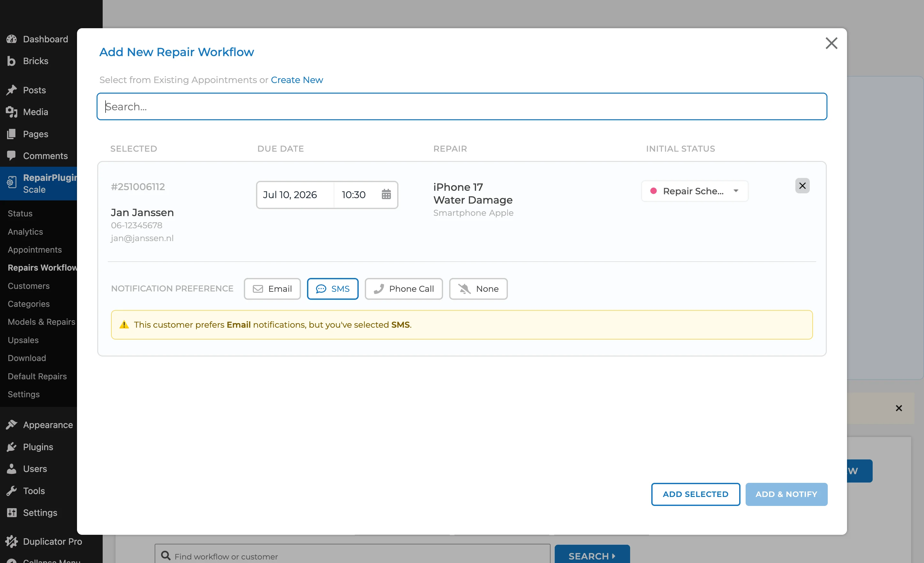Click the ADD SELECTED button
The height and width of the screenshot is (563, 924).
tap(695, 494)
